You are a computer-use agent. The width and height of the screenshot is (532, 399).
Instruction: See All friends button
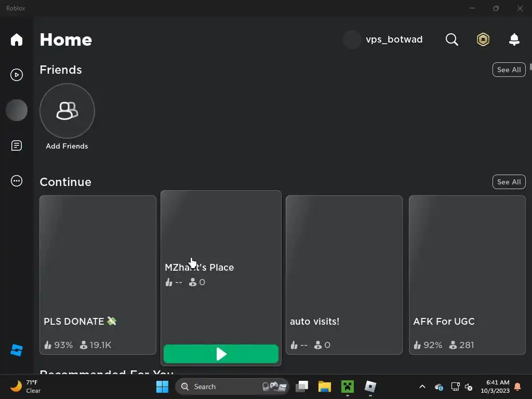click(x=509, y=70)
